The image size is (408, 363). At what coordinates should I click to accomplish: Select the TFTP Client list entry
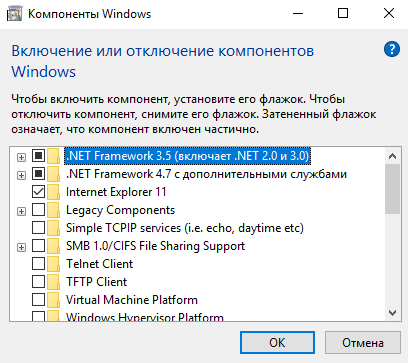tap(96, 282)
